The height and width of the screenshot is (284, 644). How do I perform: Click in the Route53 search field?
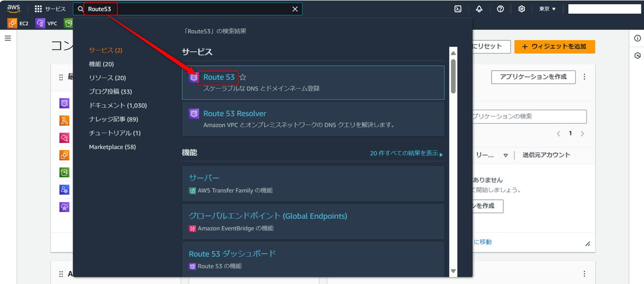188,9
